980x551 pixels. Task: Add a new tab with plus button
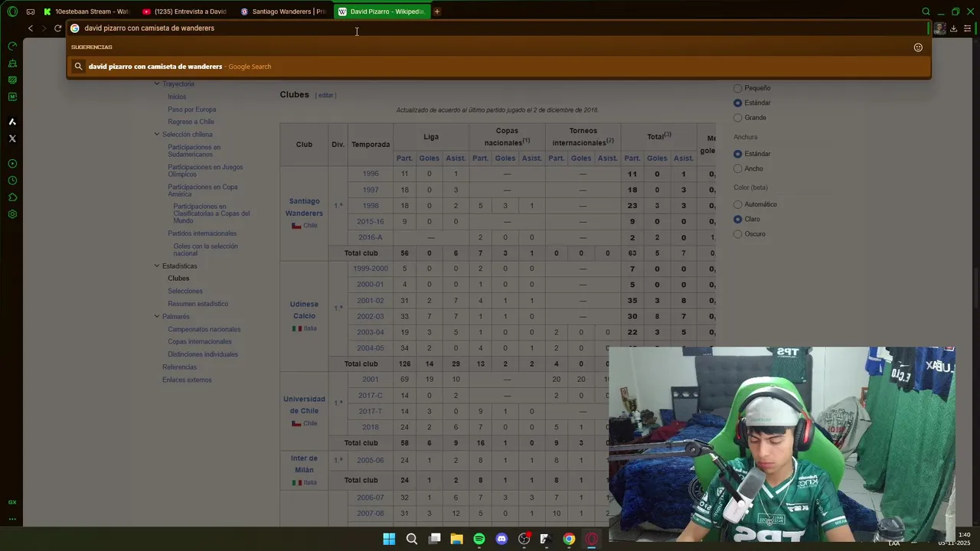click(x=437, y=11)
